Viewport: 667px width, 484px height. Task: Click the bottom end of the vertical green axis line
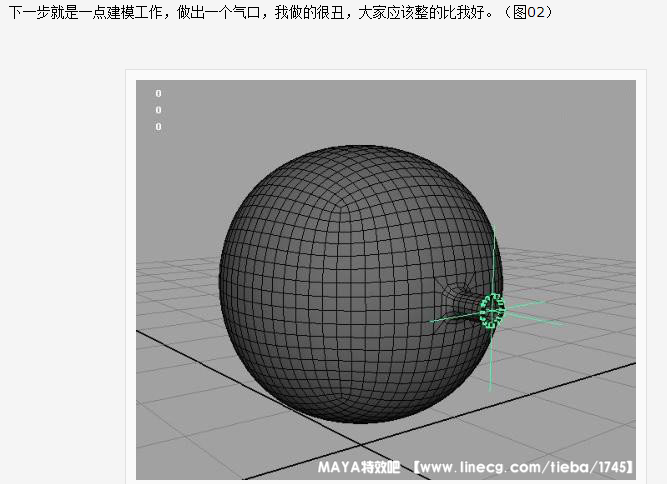click(491, 390)
